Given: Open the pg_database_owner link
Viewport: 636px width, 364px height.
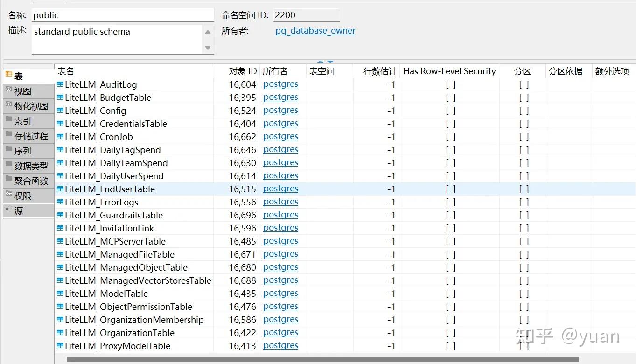Looking at the screenshot, I should (315, 31).
